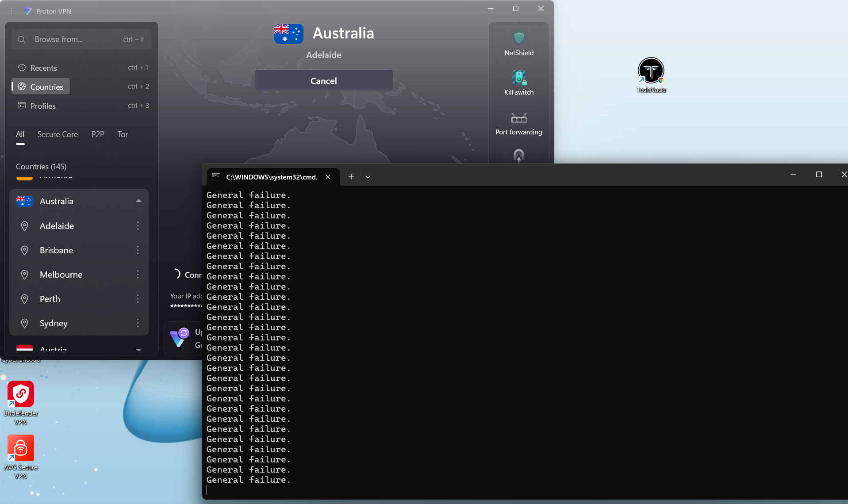Click the Australia country row label

(57, 201)
